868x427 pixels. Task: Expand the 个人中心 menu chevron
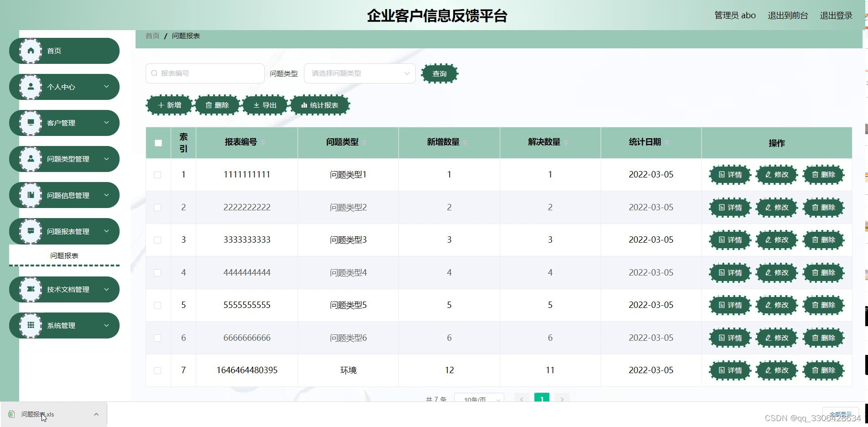[x=106, y=86]
